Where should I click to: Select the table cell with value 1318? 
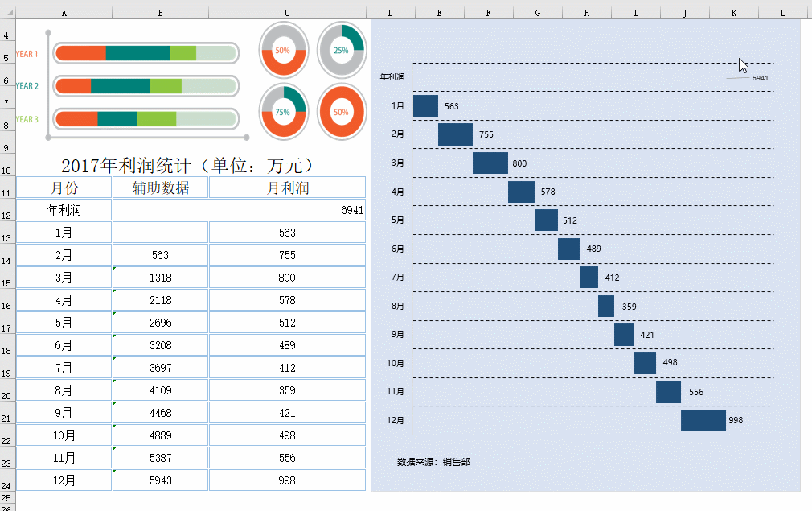click(160, 278)
